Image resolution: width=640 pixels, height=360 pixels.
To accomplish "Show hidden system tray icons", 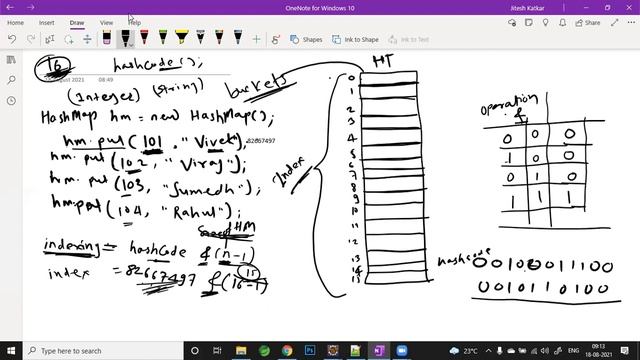I will point(489,351).
